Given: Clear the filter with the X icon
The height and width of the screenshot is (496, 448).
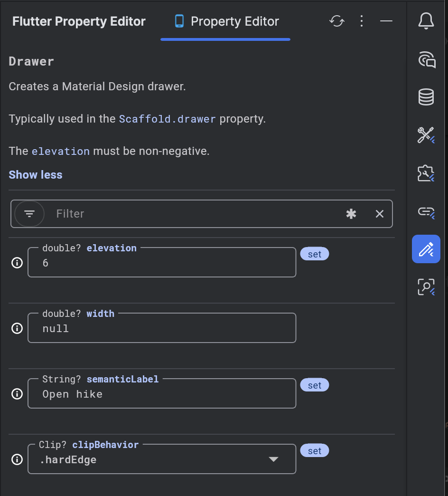Looking at the screenshot, I should click(379, 213).
